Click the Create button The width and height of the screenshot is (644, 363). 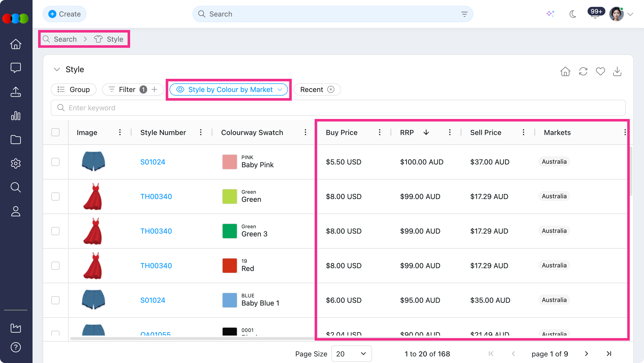65,14
